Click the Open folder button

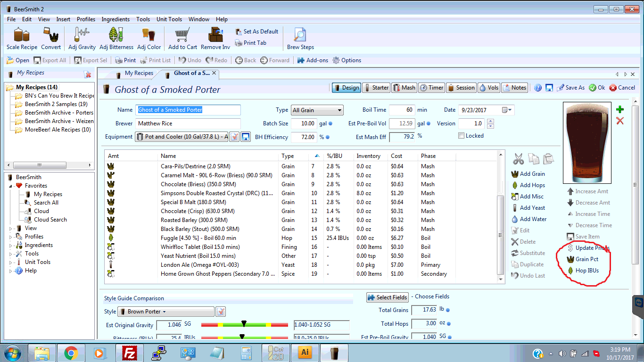18,60
